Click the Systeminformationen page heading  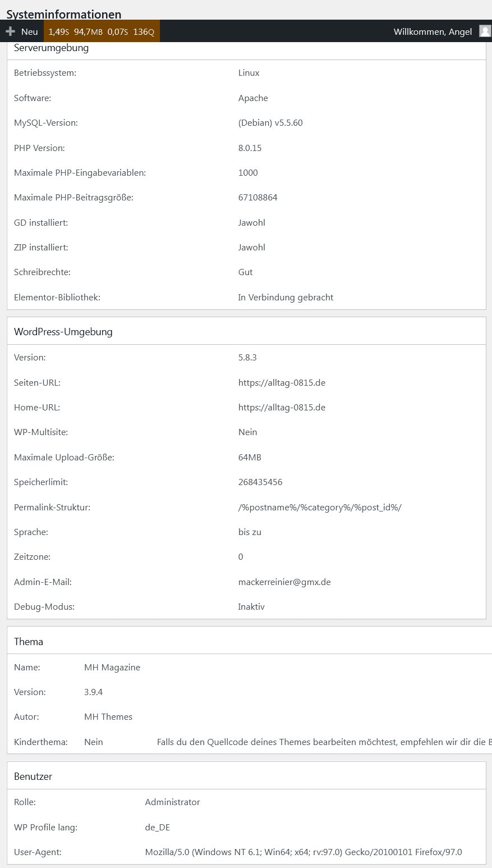pos(64,15)
